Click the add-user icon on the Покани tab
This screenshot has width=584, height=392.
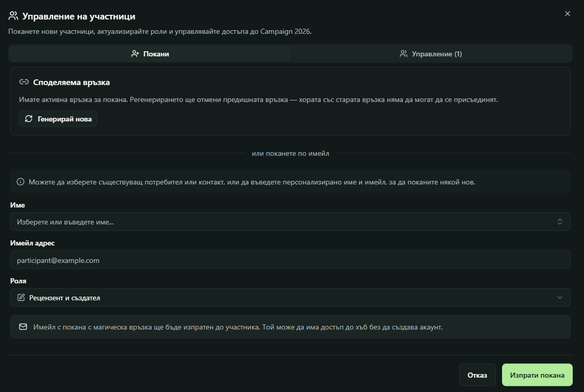click(135, 54)
